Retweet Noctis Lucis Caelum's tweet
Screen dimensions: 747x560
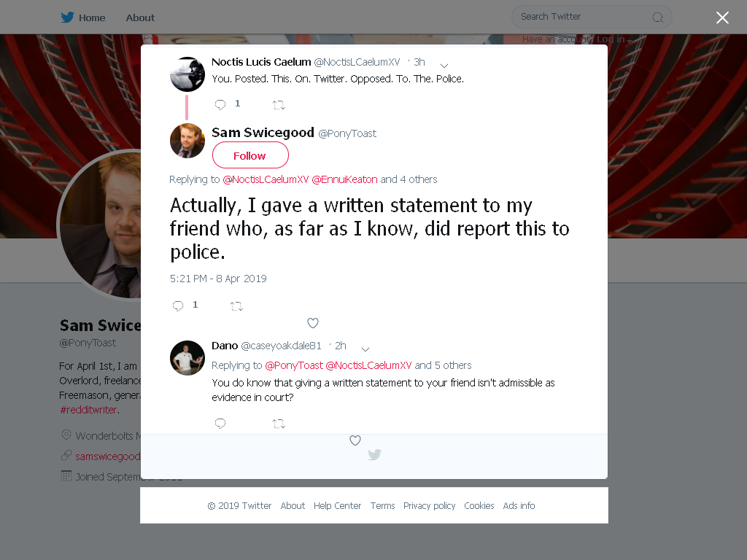[x=279, y=105]
